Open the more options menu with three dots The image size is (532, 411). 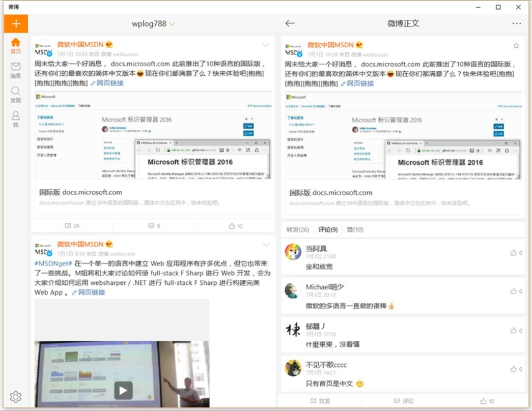coord(517,23)
